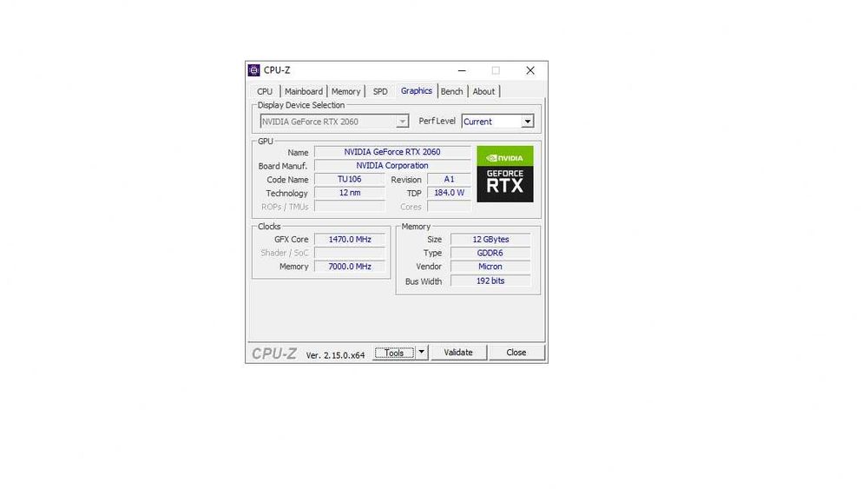Open the Display Device Selection dropdown
The width and height of the screenshot is (868, 489).
point(334,122)
